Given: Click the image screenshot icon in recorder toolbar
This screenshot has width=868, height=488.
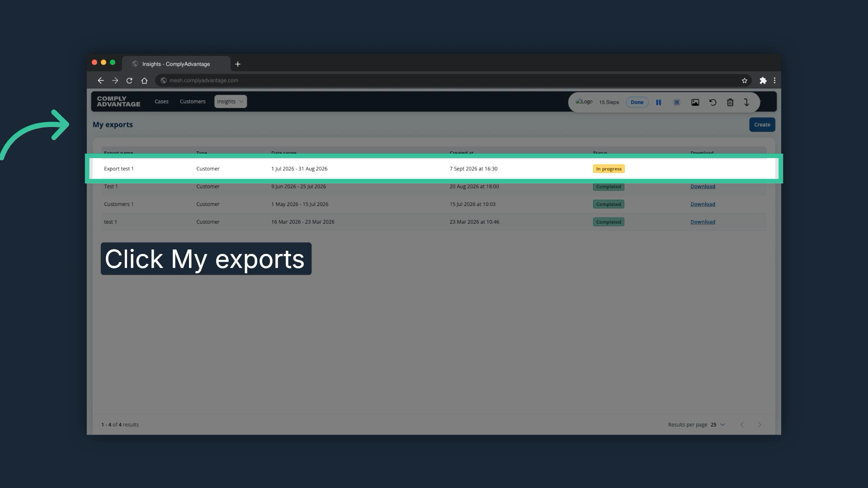Looking at the screenshot, I should click(695, 103).
